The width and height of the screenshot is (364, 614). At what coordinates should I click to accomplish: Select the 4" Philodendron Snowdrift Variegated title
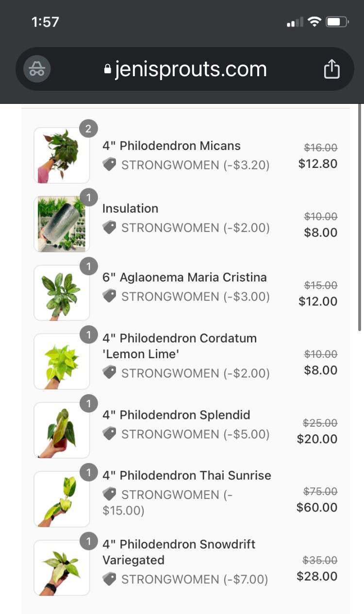point(179,552)
